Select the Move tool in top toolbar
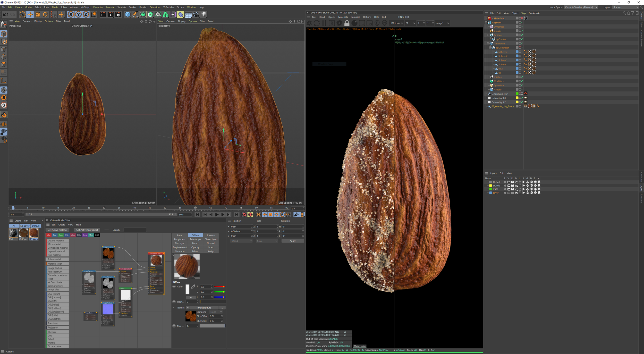 [30, 14]
